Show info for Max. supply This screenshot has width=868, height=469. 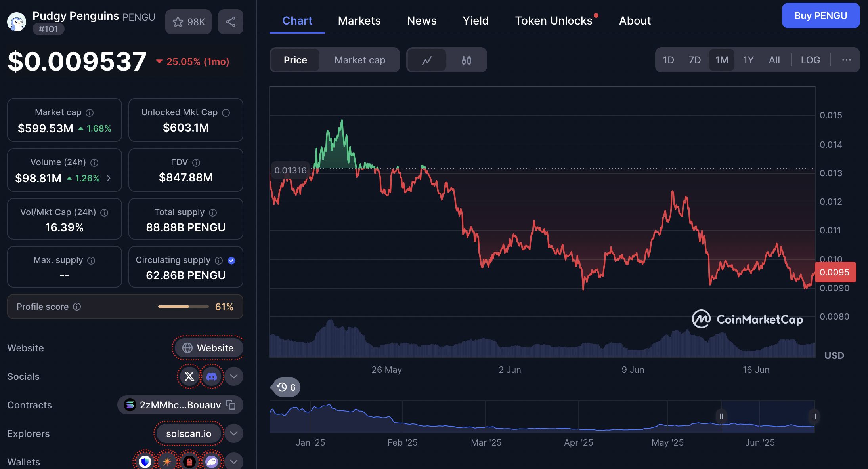(x=91, y=261)
